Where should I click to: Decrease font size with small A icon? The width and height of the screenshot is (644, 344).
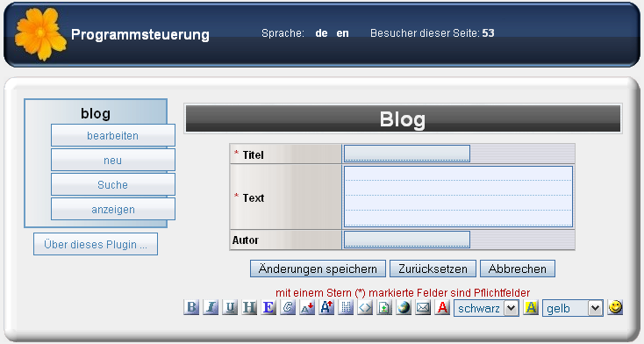click(307, 307)
